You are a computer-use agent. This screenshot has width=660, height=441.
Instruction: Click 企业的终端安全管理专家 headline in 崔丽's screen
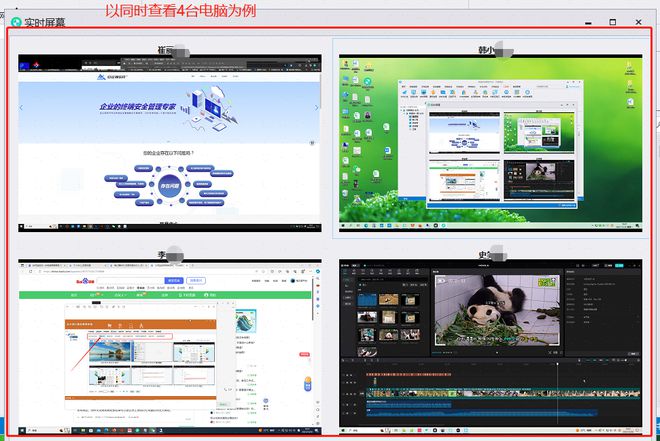(138, 106)
